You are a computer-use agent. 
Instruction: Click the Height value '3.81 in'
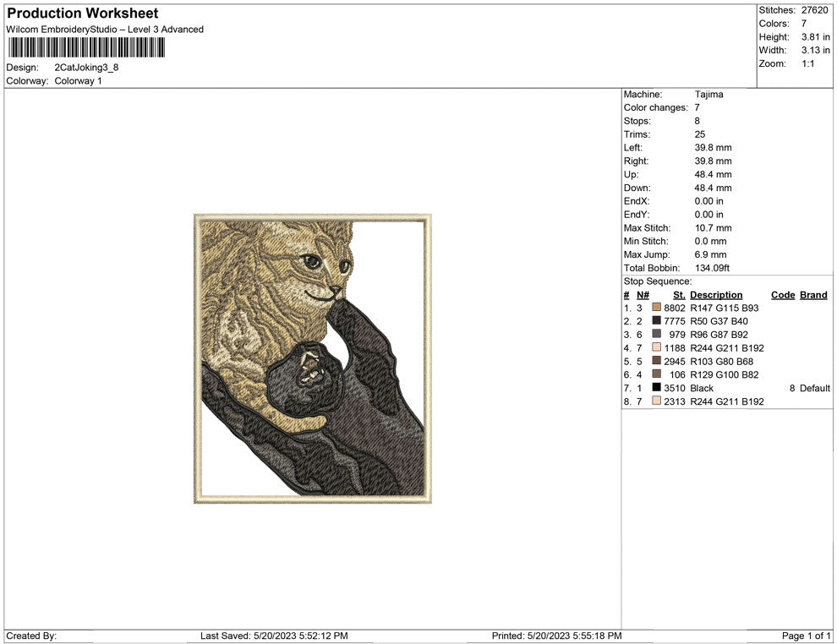coord(816,37)
